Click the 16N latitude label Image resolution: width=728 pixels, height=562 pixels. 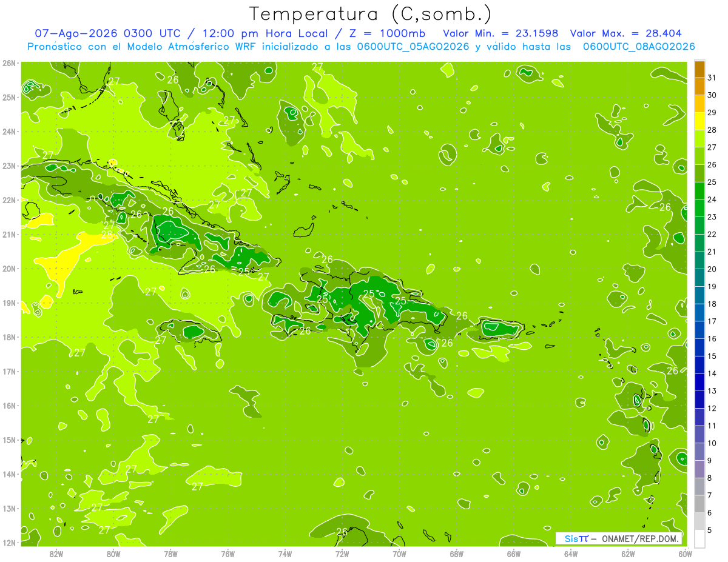8,406
